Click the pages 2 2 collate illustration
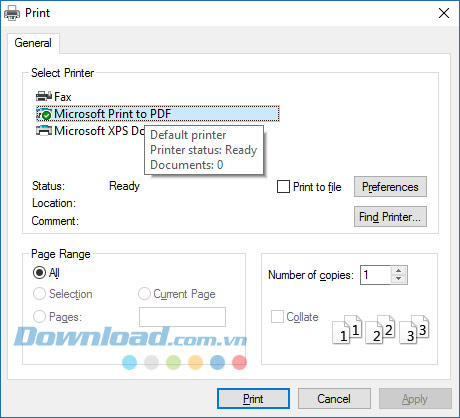The image size is (460, 418). 380,329
